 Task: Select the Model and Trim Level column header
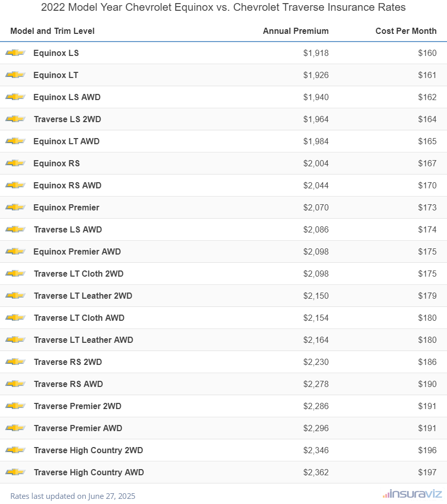[52, 31]
